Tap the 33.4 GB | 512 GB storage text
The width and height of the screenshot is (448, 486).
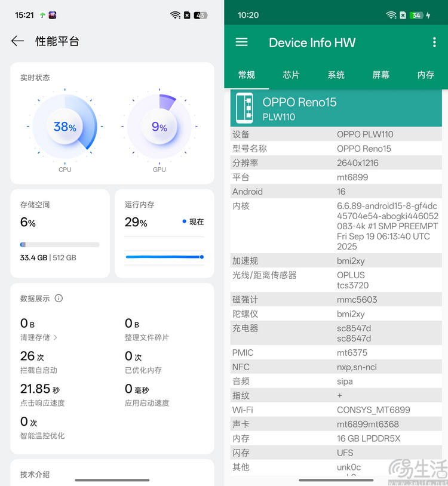48,257
